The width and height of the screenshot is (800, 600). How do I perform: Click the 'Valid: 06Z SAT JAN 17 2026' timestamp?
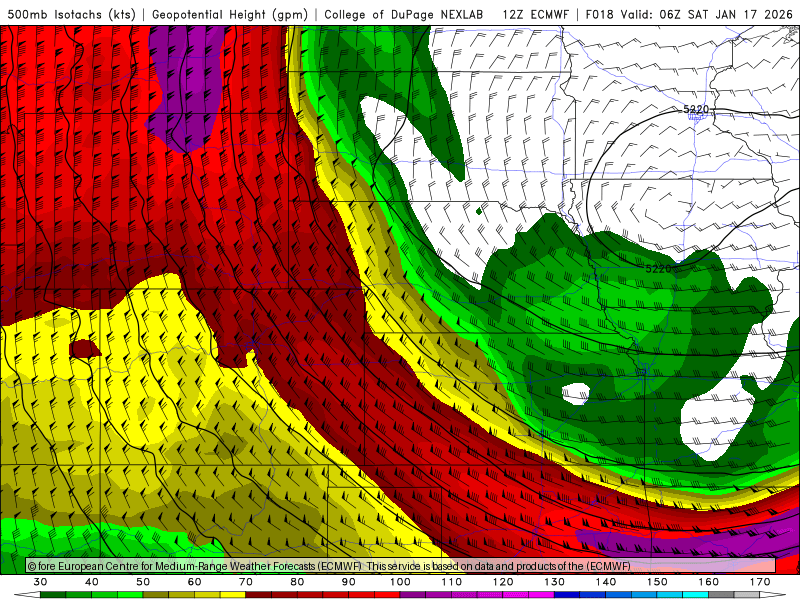click(x=707, y=14)
